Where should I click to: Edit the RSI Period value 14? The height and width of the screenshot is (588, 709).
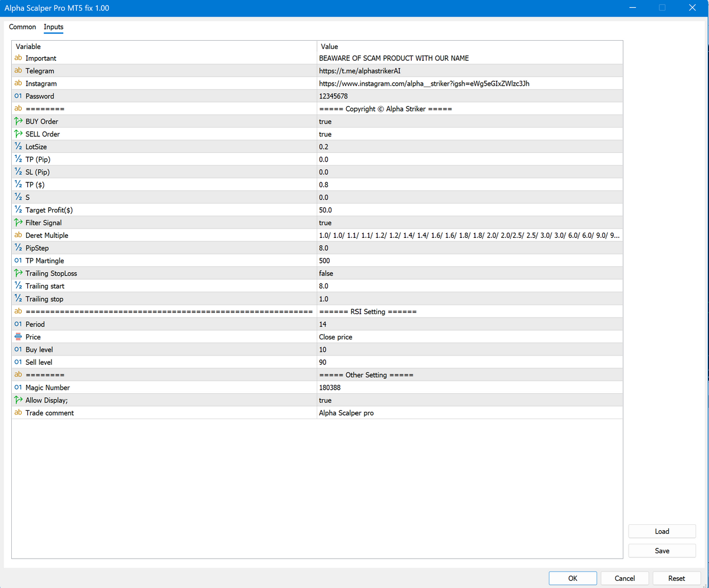pos(470,325)
